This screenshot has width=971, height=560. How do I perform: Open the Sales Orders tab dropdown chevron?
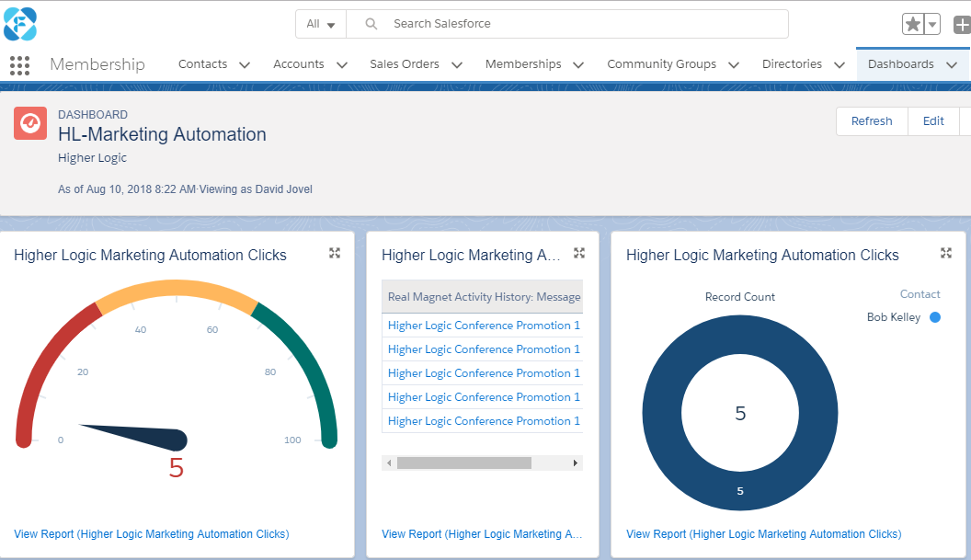point(457,64)
